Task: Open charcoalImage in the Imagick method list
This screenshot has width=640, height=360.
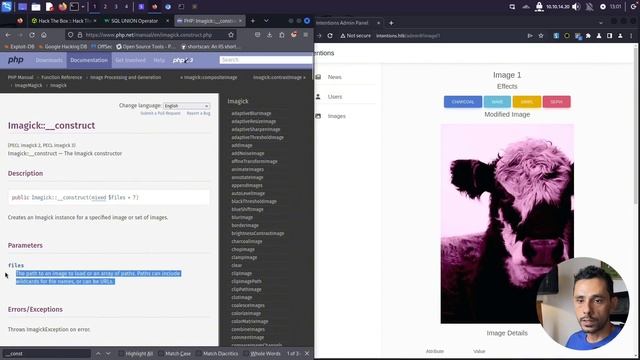Action: 247,242
